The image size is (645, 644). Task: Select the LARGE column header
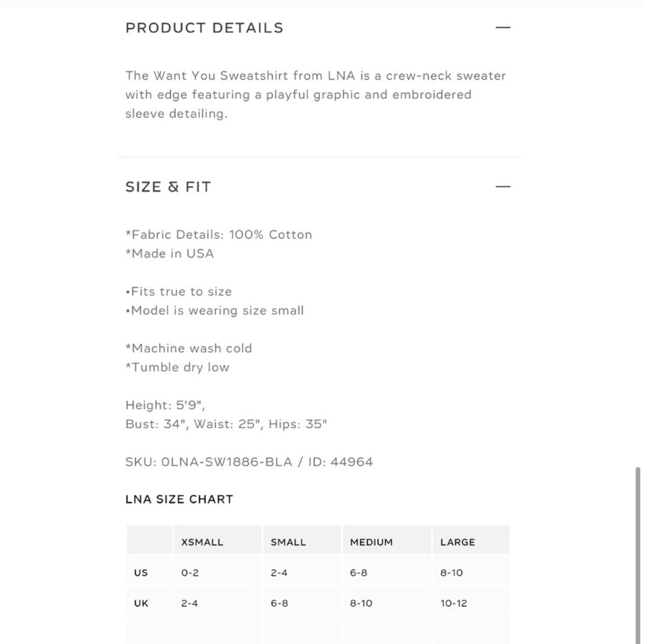458,542
